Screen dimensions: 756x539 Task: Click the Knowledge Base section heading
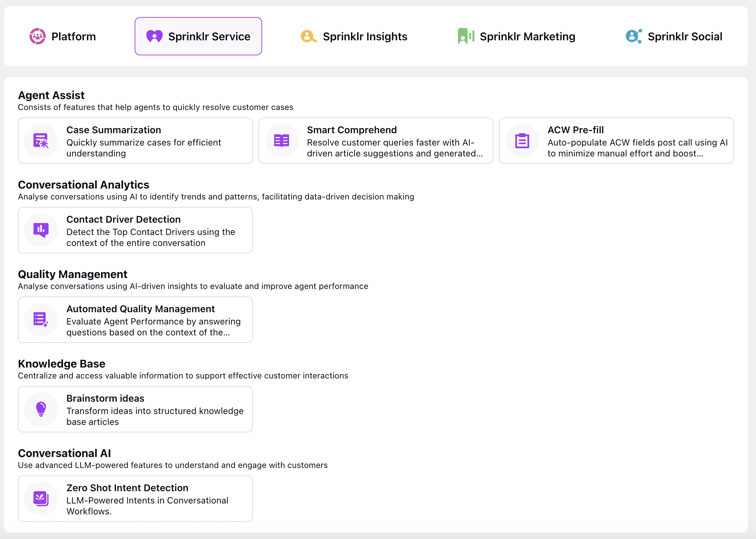point(62,363)
